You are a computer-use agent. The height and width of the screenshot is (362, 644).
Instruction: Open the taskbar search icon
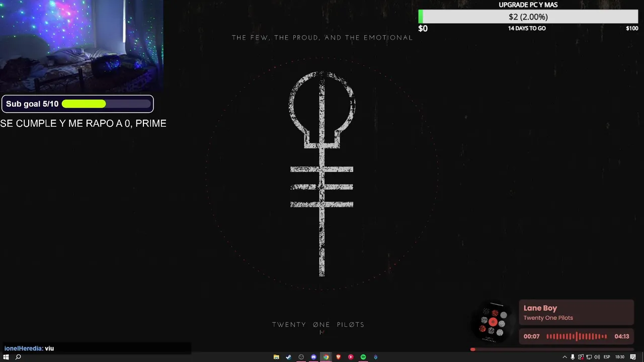(18, 357)
